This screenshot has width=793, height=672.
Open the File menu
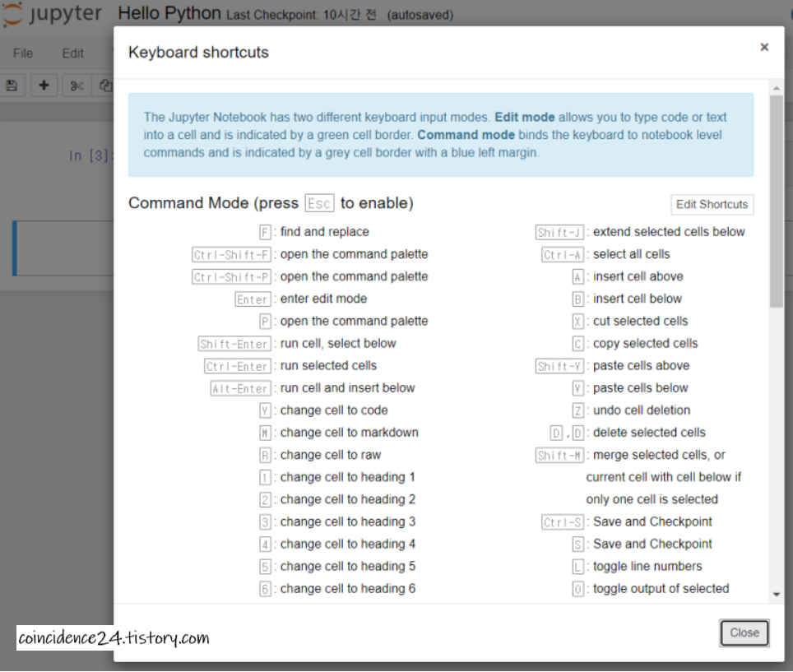[x=23, y=53]
